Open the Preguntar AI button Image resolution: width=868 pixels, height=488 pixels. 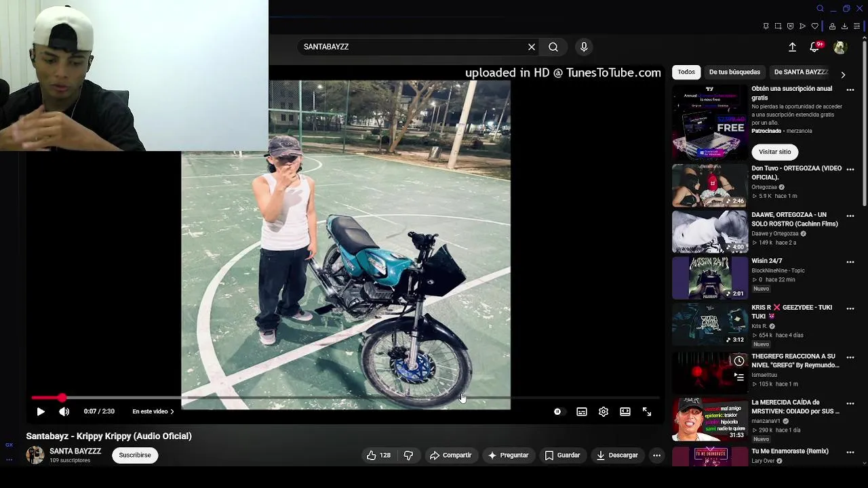[x=508, y=455]
